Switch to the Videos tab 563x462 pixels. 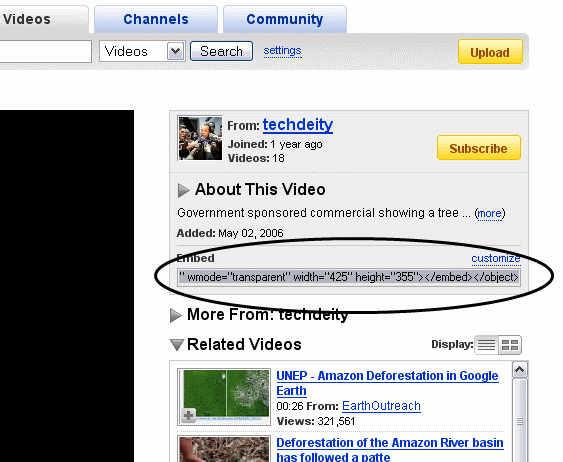(27, 19)
